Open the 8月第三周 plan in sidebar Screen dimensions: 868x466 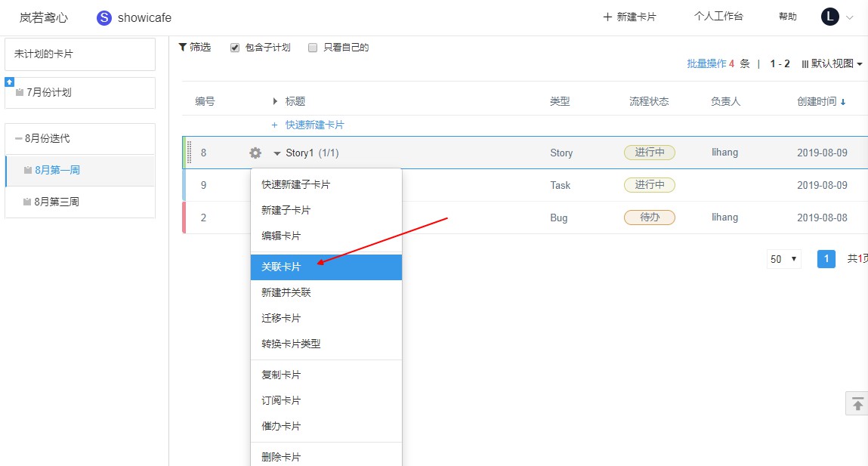(x=57, y=202)
